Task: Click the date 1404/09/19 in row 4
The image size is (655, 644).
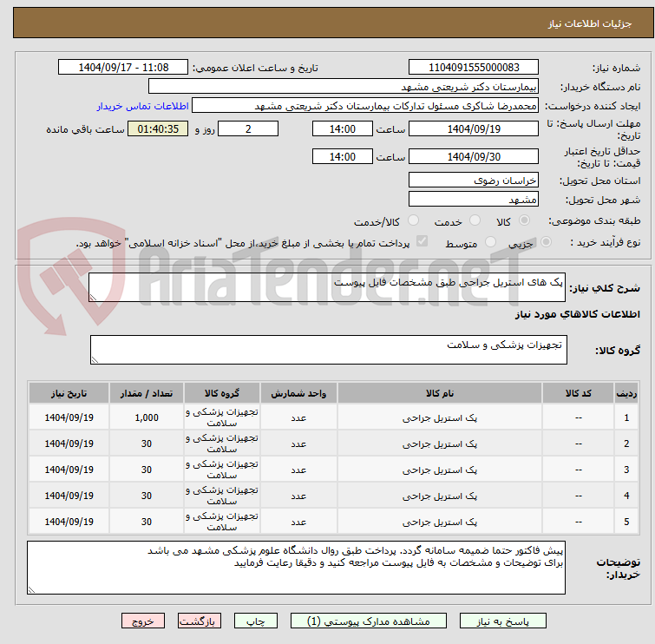Action: 69,496
